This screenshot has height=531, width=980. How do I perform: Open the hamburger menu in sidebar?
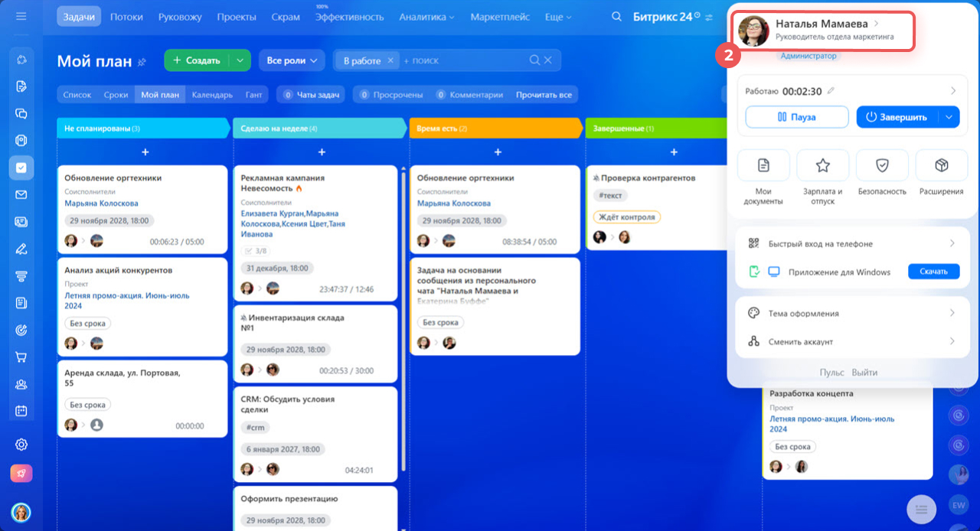point(21,16)
